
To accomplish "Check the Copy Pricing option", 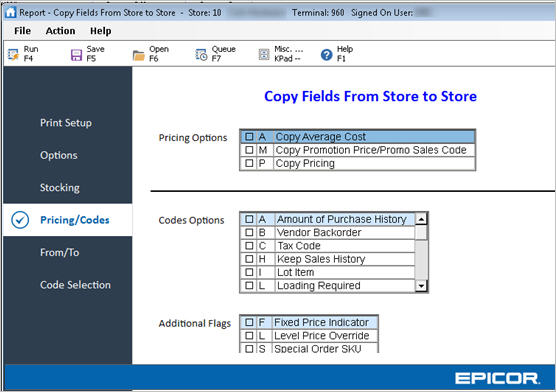I will pyautogui.click(x=249, y=163).
